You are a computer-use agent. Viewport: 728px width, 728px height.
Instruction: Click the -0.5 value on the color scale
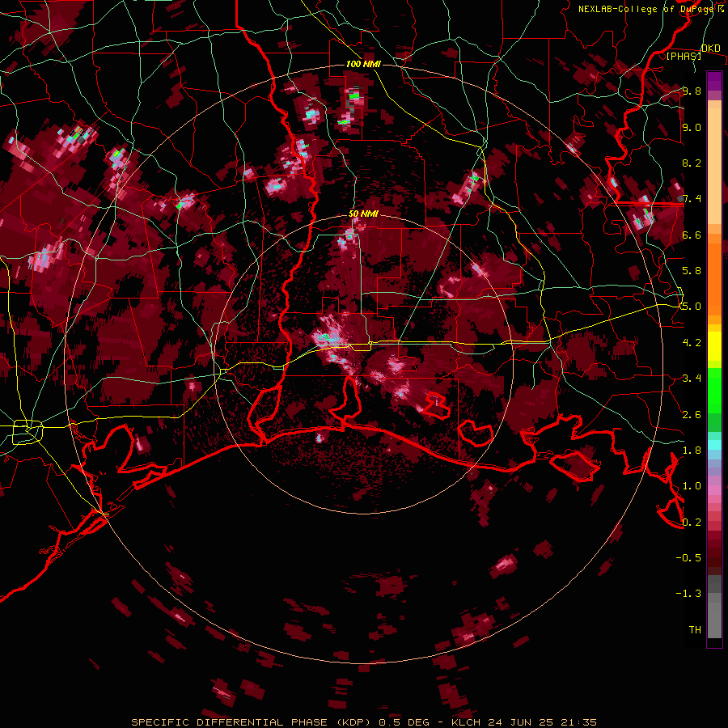pyautogui.click(x=688, y=557)
